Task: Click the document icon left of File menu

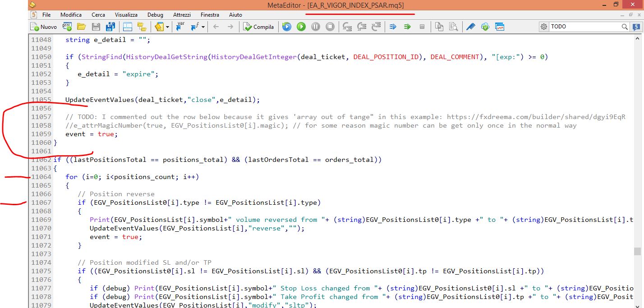Action: coord(33,15)
